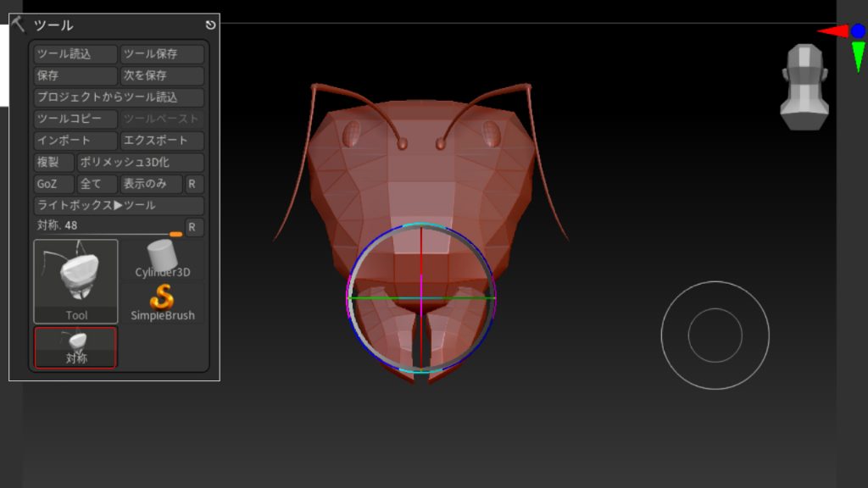Click the ツール読込 button

pos(75,54)
